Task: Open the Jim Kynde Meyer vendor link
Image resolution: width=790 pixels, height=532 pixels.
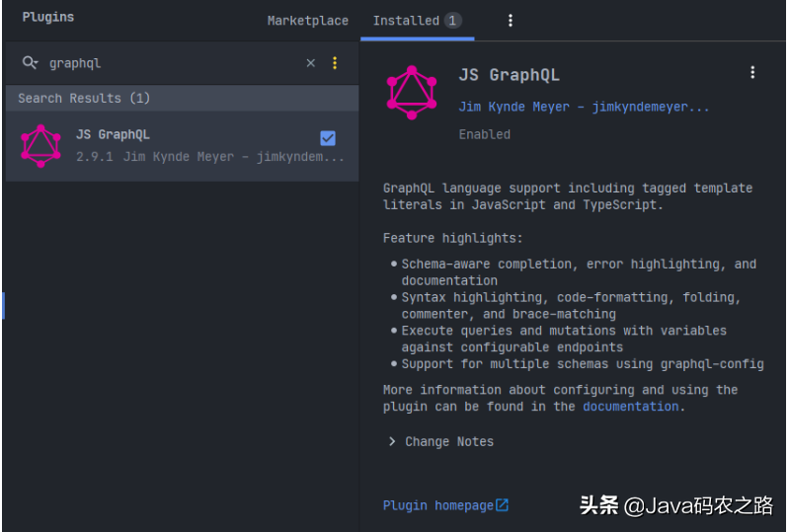Action: (x=584, y=107)
